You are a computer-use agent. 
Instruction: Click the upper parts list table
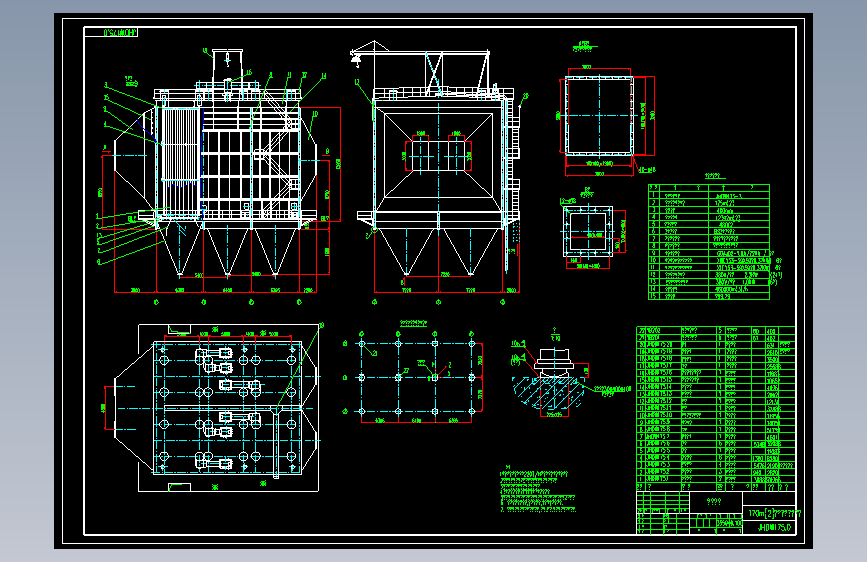709,242
